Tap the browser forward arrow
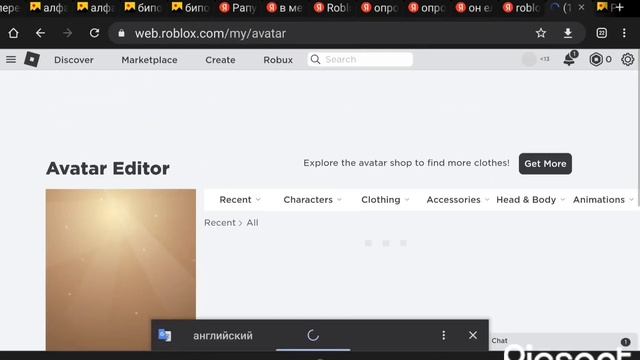 pos(67,33)
